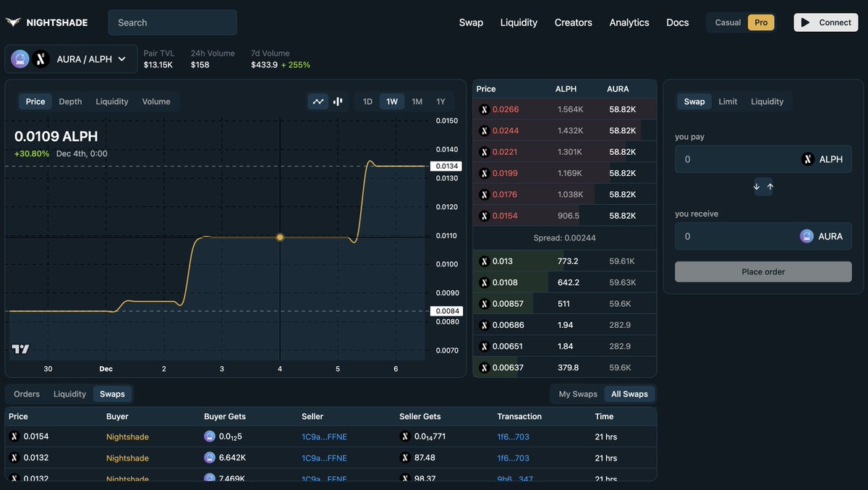Click the TradingView logo on chart
The height and width of the screenshot is (490, 868).
(x=20, y=349)
